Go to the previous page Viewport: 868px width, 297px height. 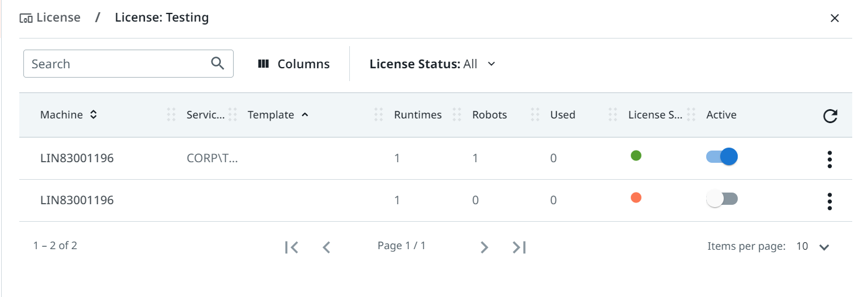click(x=327, y=247)
